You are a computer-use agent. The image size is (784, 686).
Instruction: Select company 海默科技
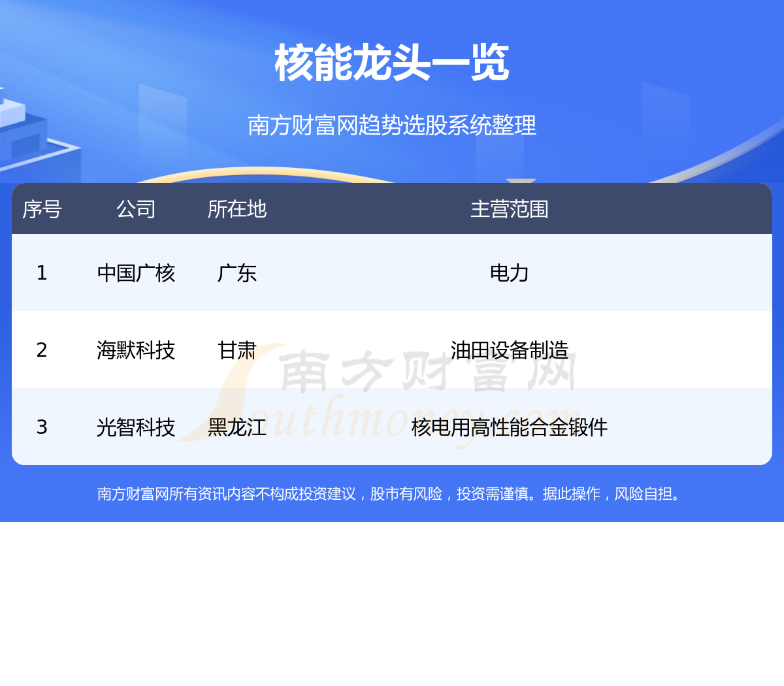tap(136, 350)
